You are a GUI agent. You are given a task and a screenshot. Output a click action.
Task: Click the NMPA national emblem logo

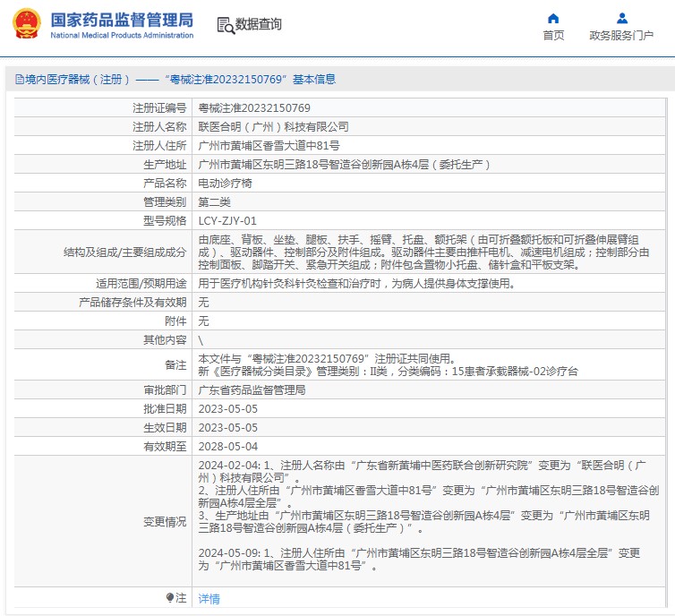pyautogui.click(x=25, y=24)
